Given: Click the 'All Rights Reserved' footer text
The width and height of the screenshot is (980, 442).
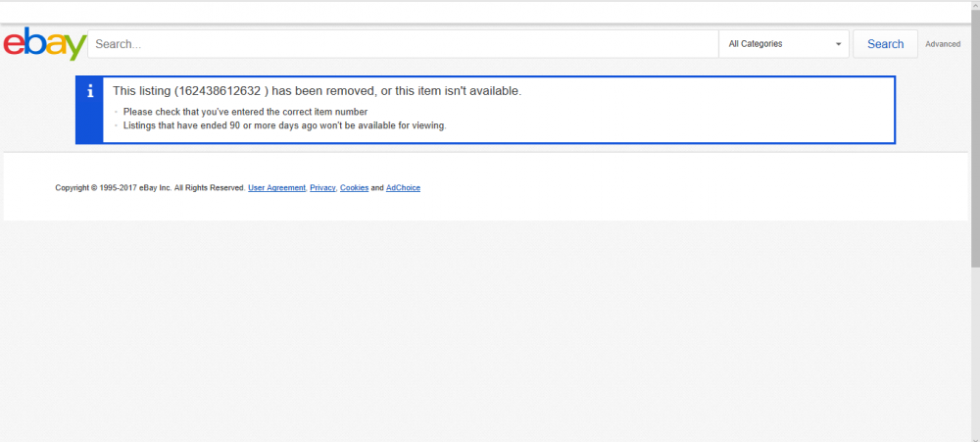Looking at the screenshot, I should tap(210, 188).
